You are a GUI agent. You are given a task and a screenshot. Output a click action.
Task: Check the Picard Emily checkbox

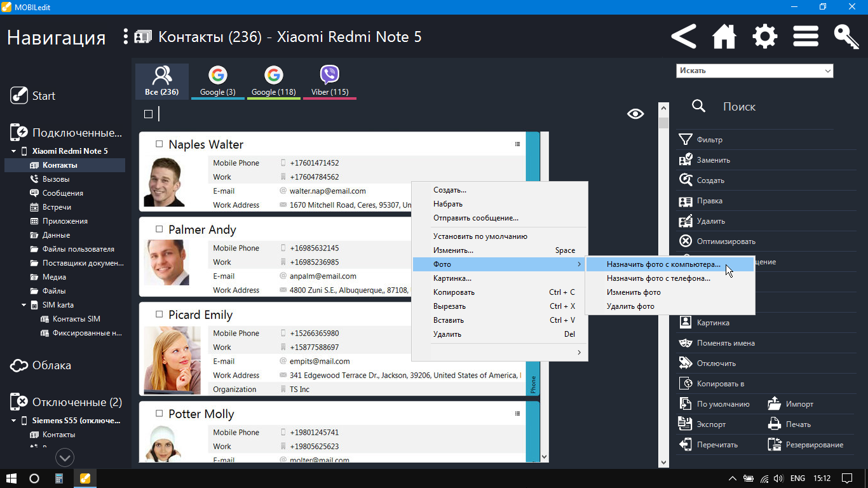pyautogui.click(x=159, y=315)
